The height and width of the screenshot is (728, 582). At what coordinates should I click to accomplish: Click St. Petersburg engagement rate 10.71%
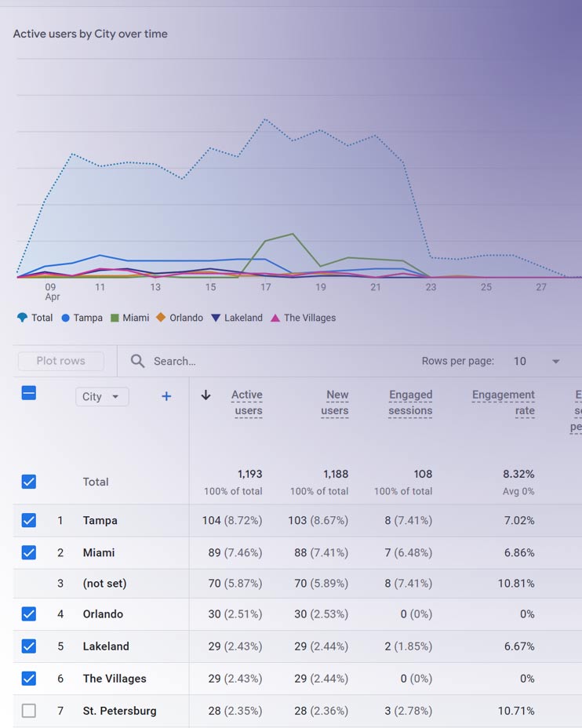click(516, 711)
